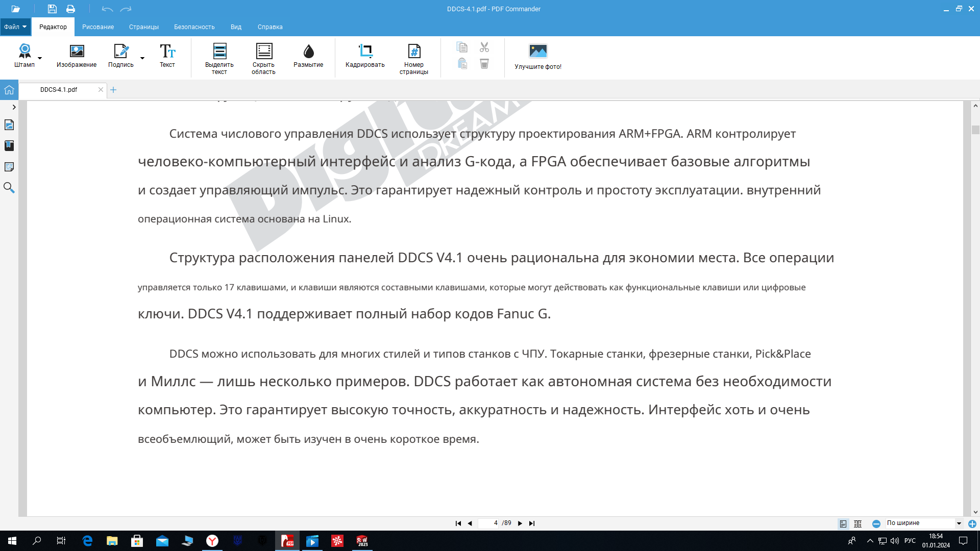Expand the left sidebar panel

[x=14, y=107]
